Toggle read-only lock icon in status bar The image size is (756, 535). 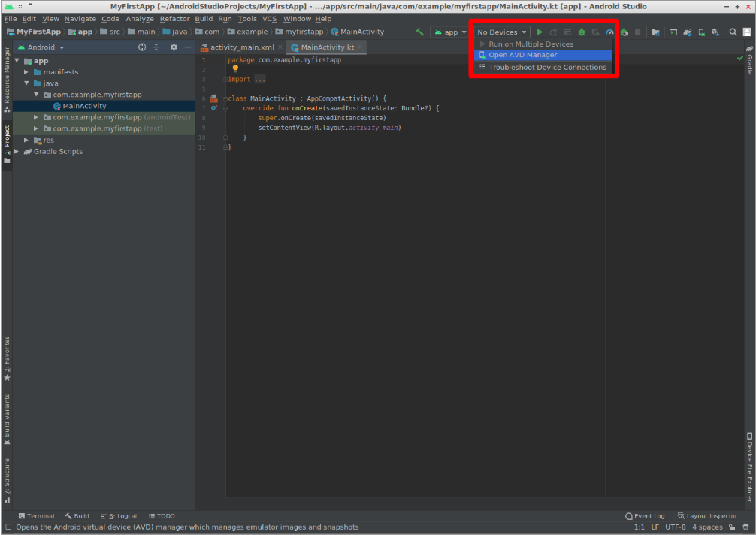tap(732, 527)
